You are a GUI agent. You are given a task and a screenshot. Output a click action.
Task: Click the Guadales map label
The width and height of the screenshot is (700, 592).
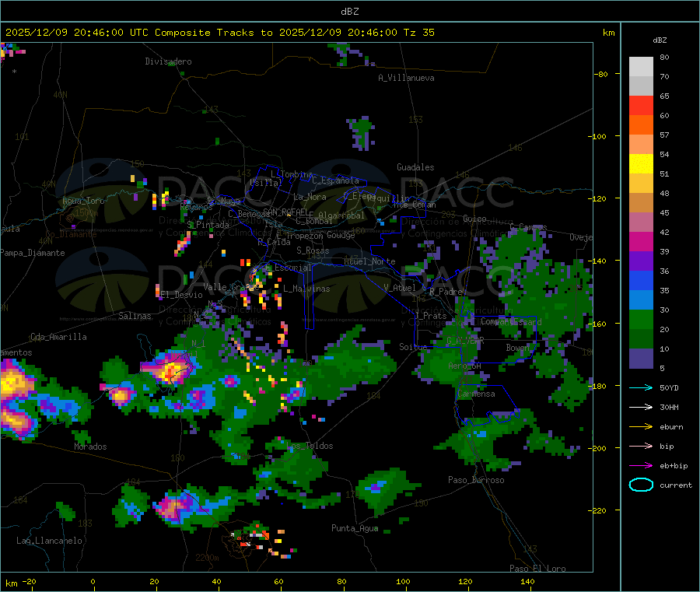point(415,167)
